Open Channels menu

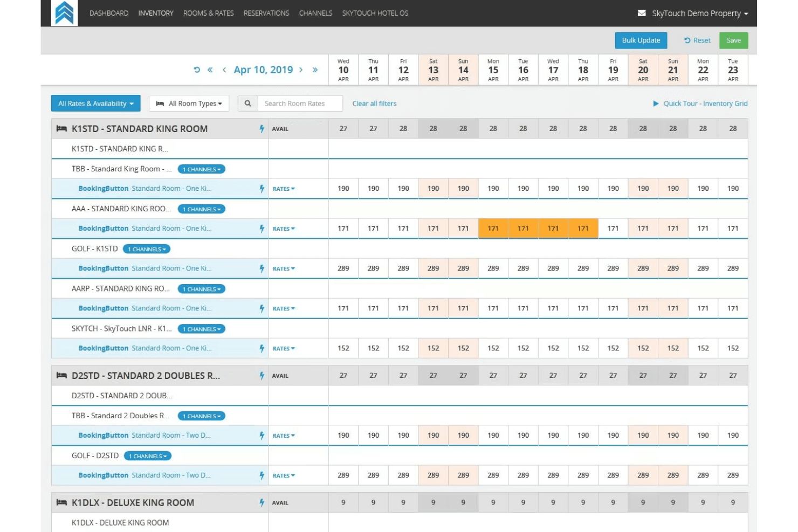316,13
